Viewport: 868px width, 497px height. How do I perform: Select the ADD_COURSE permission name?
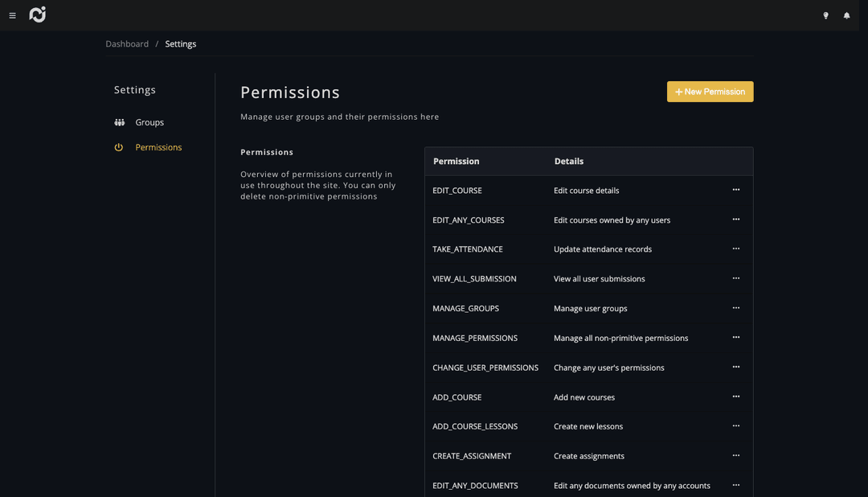click(x=457, y=397)
